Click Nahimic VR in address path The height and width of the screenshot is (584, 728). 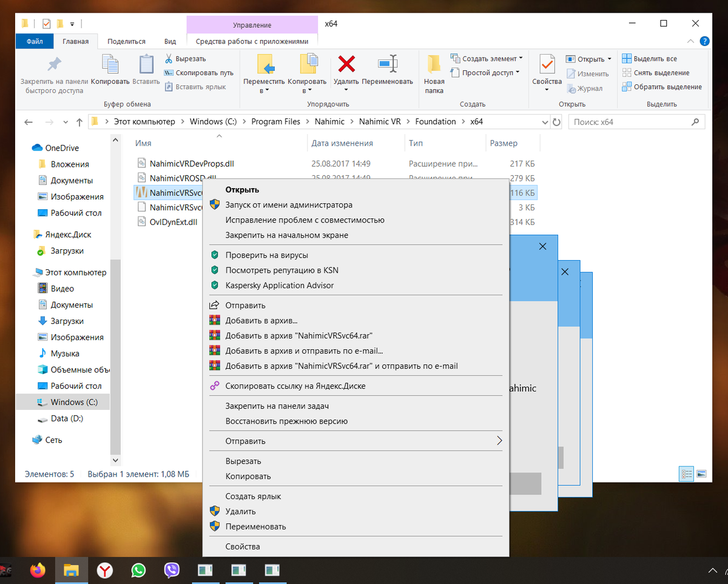pyautogui.click(x=380, y=121)
